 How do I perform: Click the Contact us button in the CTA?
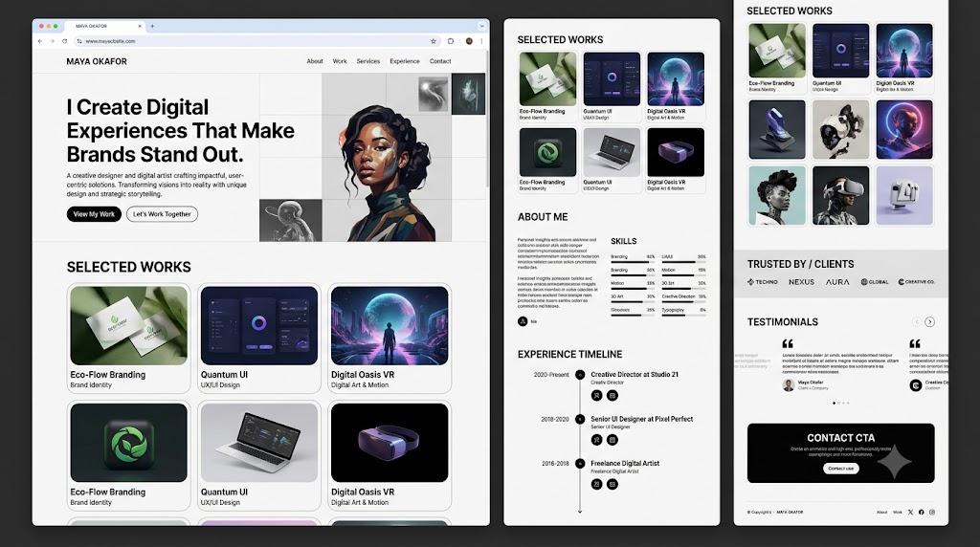point(840,469)
